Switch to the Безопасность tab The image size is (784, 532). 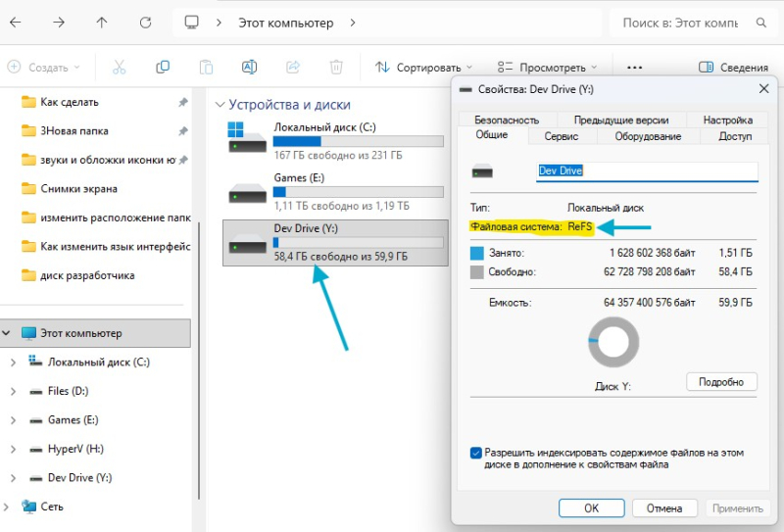tap(507, 120)
